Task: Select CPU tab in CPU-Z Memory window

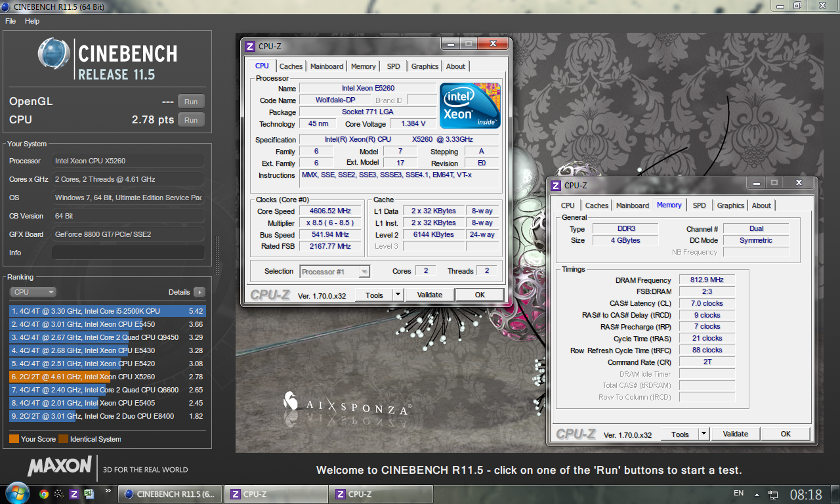Action: click(568, 205)
